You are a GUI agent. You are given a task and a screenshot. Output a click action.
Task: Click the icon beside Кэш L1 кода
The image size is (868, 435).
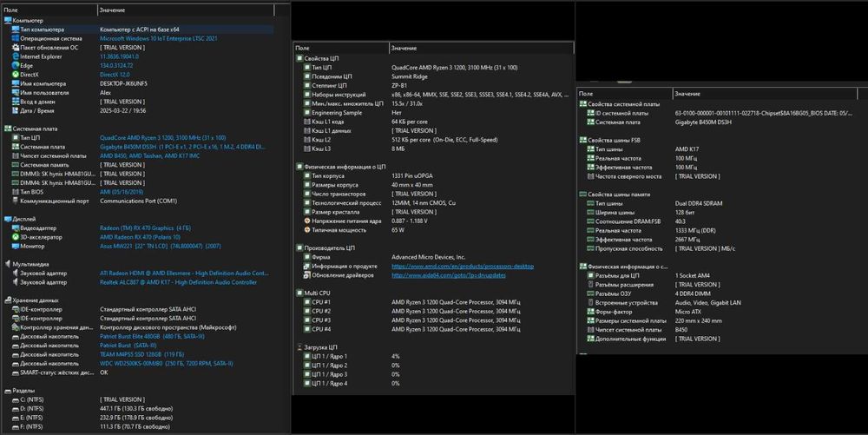tap(307, 122)
